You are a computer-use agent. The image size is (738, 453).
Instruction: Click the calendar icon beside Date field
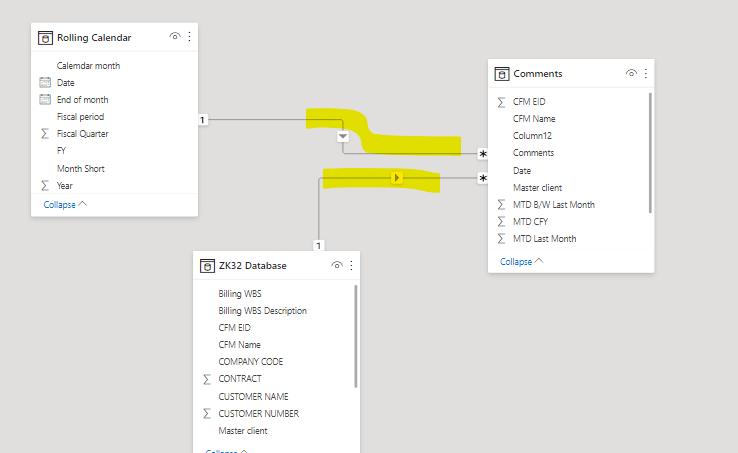(45, 82)
